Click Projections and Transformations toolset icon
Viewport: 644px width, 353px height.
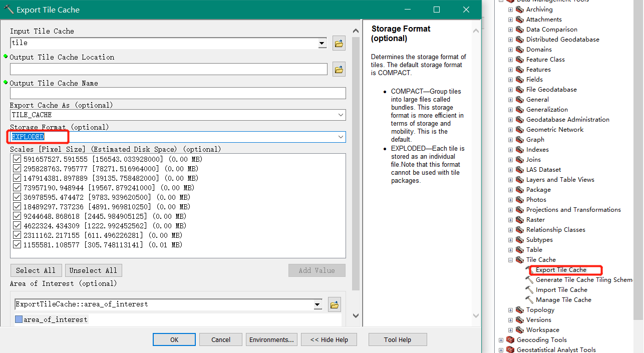pyautogui.click(x=520, y=210)
